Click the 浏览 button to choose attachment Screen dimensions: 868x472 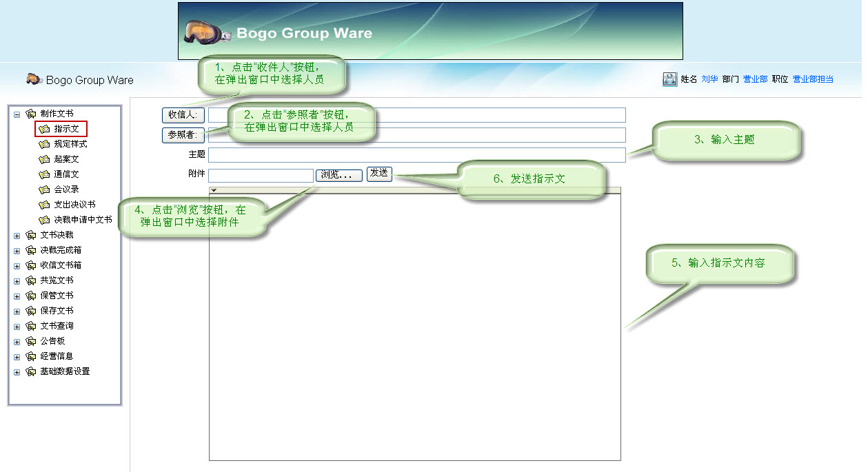pyautogui.click(x=339, y=174)
